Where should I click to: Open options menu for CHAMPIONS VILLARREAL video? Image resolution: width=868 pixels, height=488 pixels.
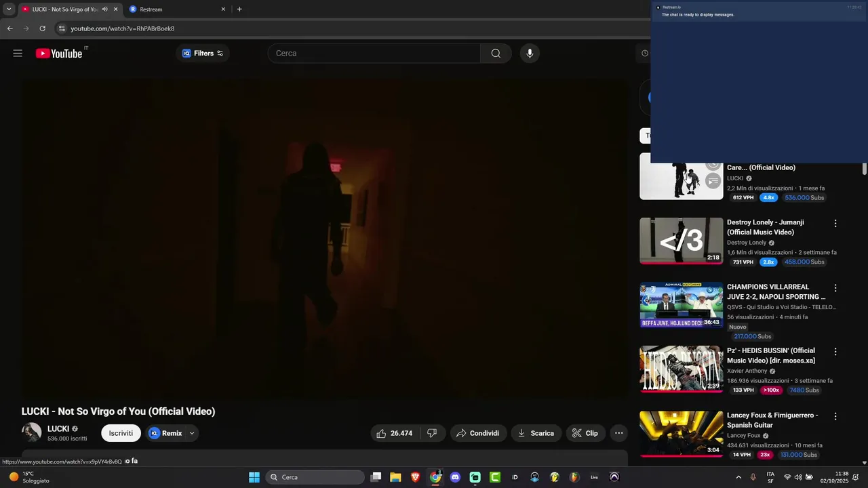(x=835, y=288)
